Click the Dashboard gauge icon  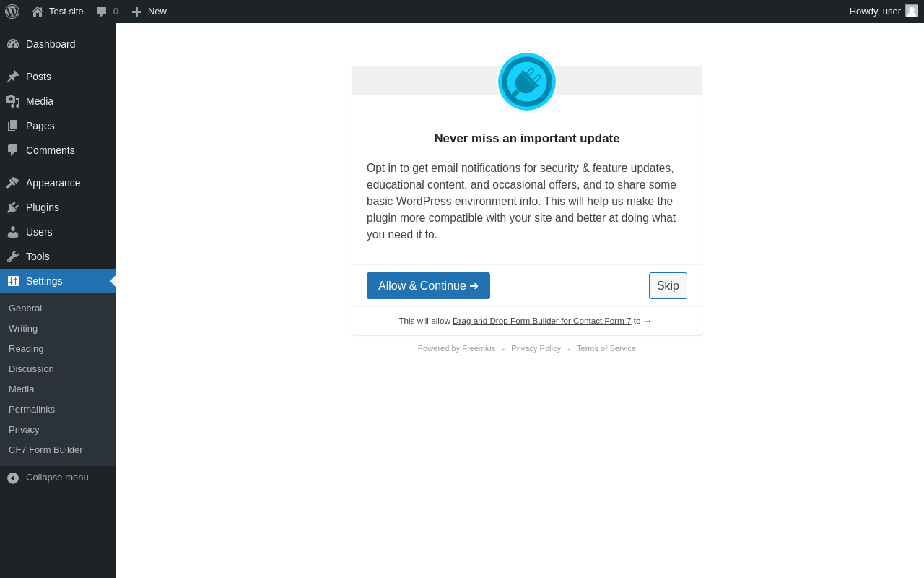[x=13, y=44]
